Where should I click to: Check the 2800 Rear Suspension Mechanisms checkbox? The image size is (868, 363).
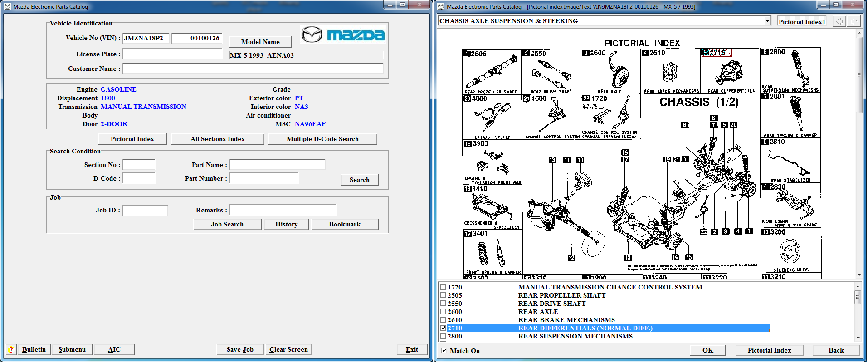pyautogui.click(x=444, y=336)
